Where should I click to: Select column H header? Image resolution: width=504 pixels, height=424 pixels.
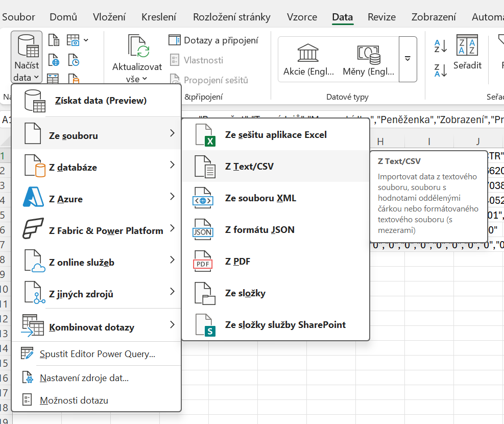380,142
